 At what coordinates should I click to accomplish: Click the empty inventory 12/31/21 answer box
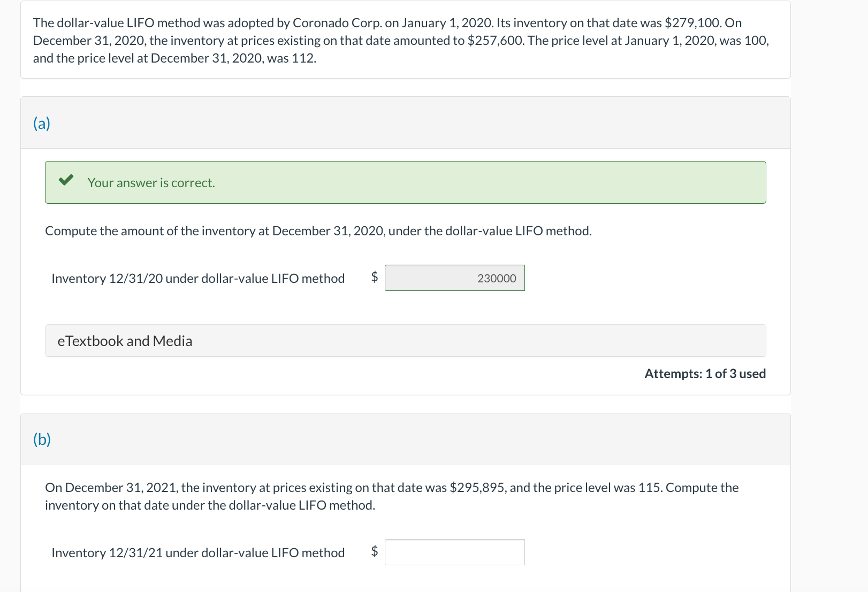[454, 552]
